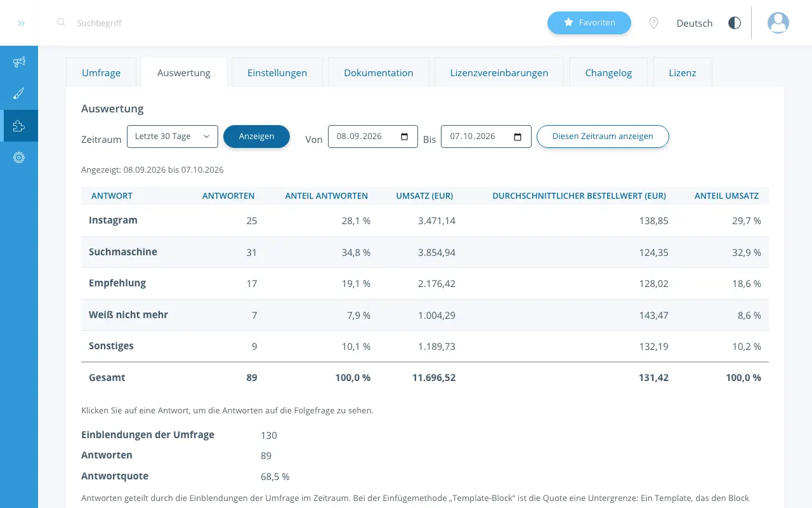
Task: Click Instagram Umsatz value 3.471,14
Action: pos(436,221)
